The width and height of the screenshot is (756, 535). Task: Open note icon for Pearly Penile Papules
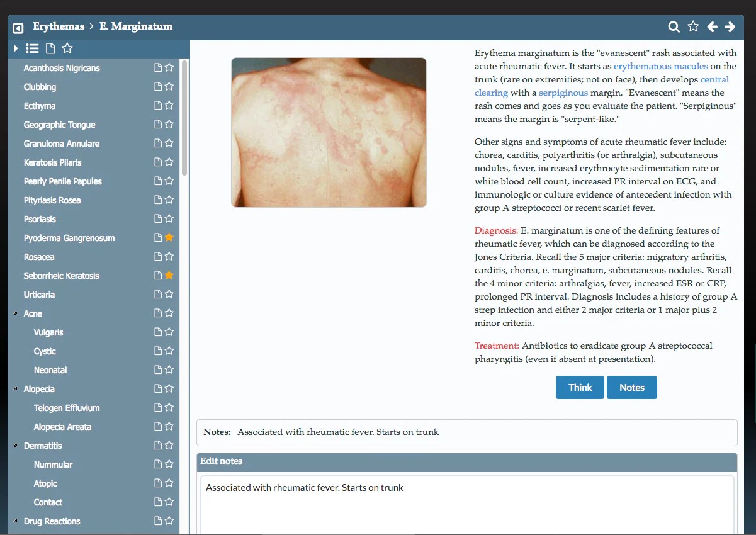[x=159, y=181]
